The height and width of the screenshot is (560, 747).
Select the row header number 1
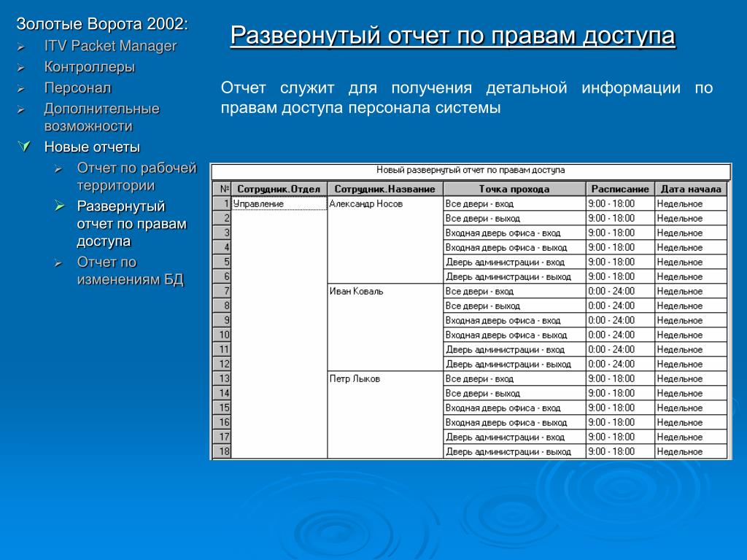[222, 204]
